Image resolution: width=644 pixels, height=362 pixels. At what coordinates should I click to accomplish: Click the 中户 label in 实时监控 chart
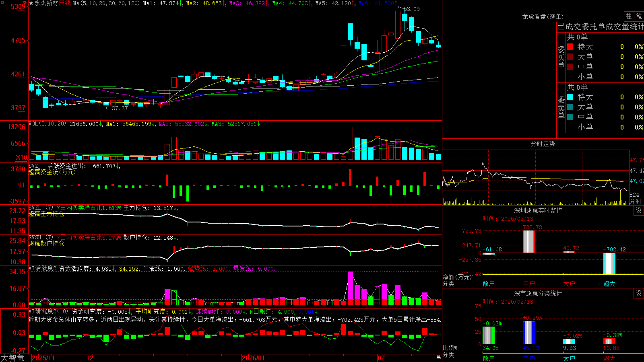point(529,284)
